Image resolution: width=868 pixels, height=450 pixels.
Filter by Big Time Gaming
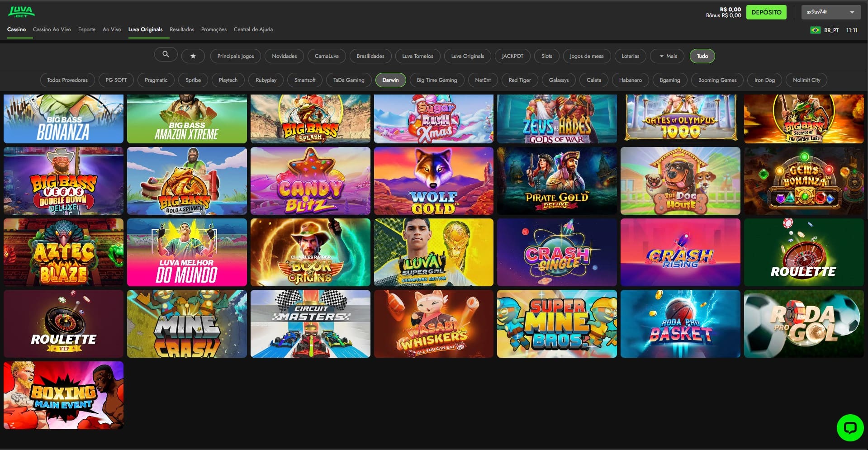click(437, 80)
